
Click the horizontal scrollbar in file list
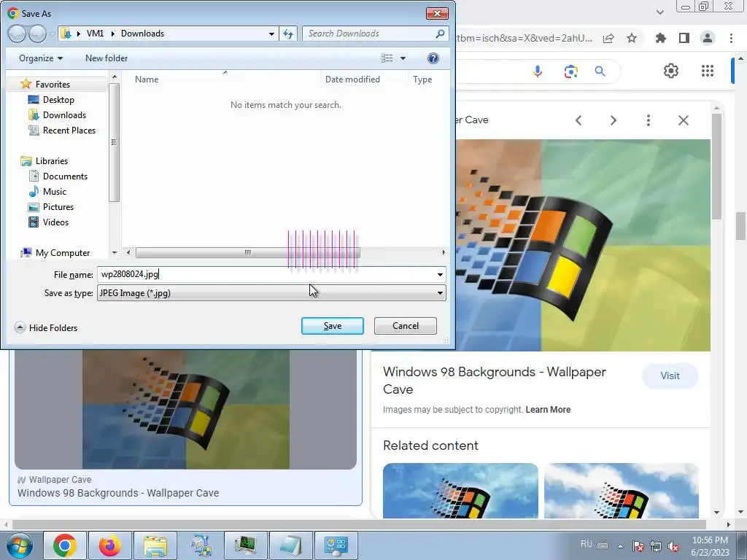[248, 252]
